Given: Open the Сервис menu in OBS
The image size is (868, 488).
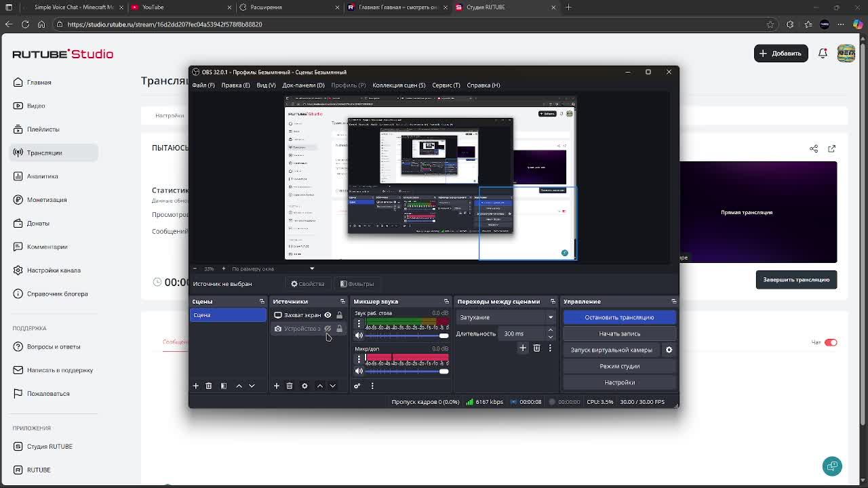Looking at the screenshot, I should point(446,85).
